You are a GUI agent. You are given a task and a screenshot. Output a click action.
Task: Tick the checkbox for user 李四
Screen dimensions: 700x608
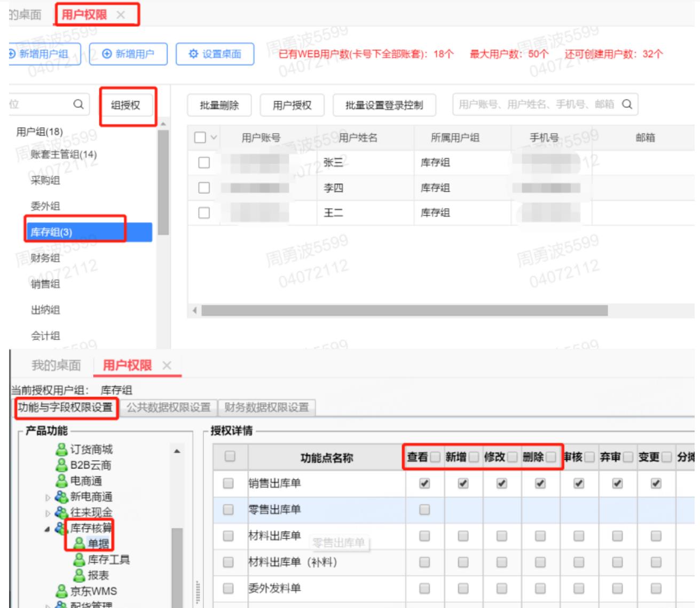204,188
